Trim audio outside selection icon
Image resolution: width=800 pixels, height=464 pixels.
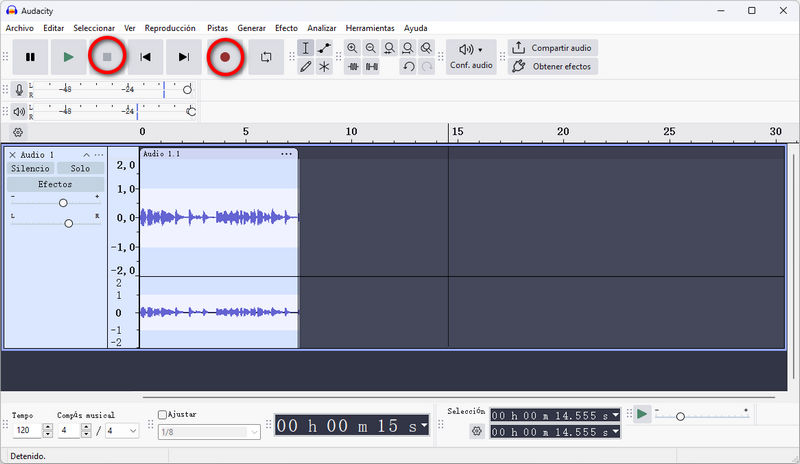[353, 66]
